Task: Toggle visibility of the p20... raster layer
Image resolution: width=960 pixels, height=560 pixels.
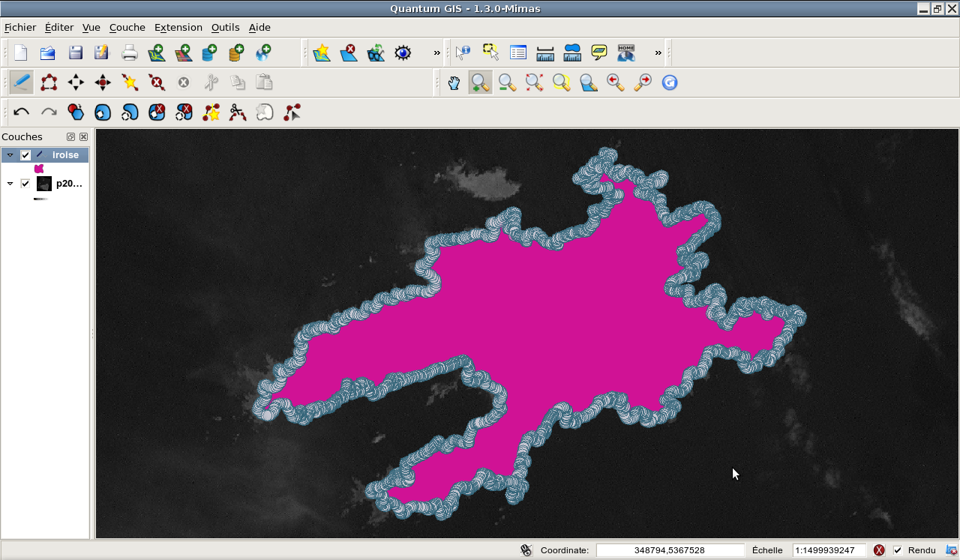Action: click(x=25, y=184)
